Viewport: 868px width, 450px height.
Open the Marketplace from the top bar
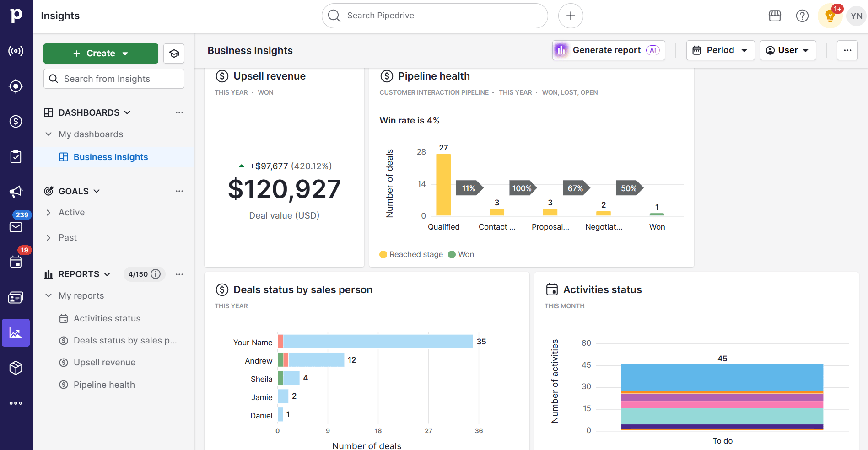pyautogui.click(x=775, y=15)
